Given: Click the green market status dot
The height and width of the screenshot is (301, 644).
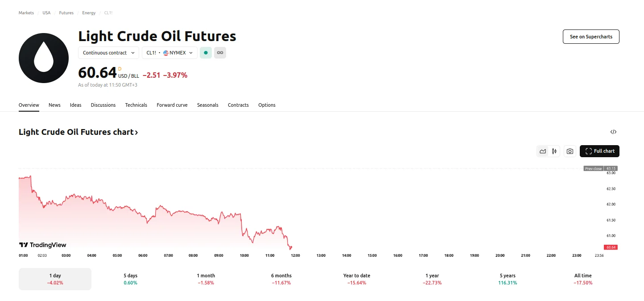Looking at the screenshot, I should [x=206, y=53].
